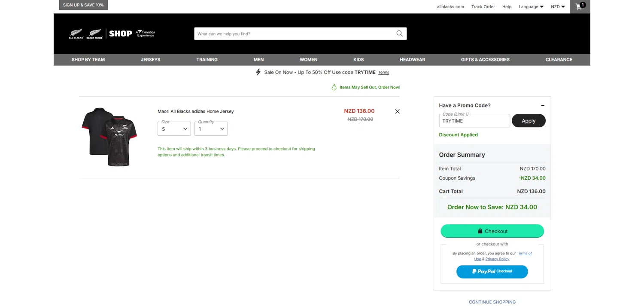Click the search magnifier icon

399,34
